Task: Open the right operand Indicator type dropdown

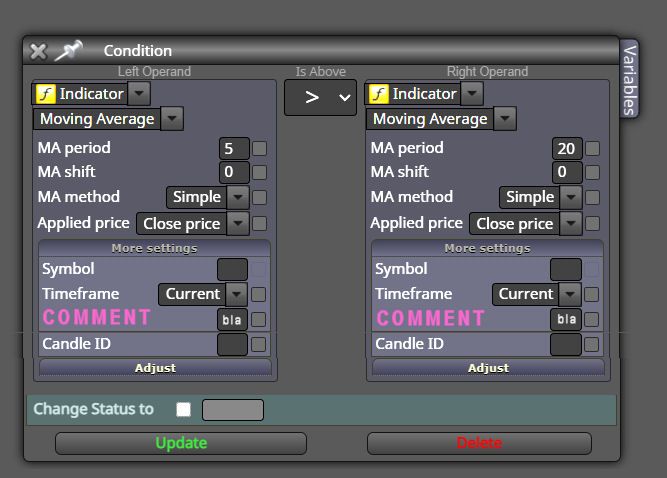Action: (472, 94)
